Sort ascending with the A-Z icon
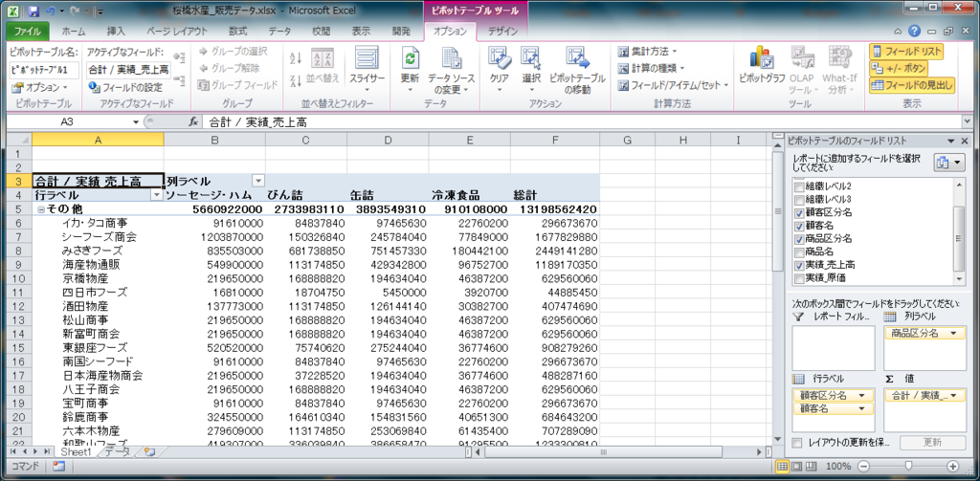Screen dimensions: 980x481 point(297,58)
